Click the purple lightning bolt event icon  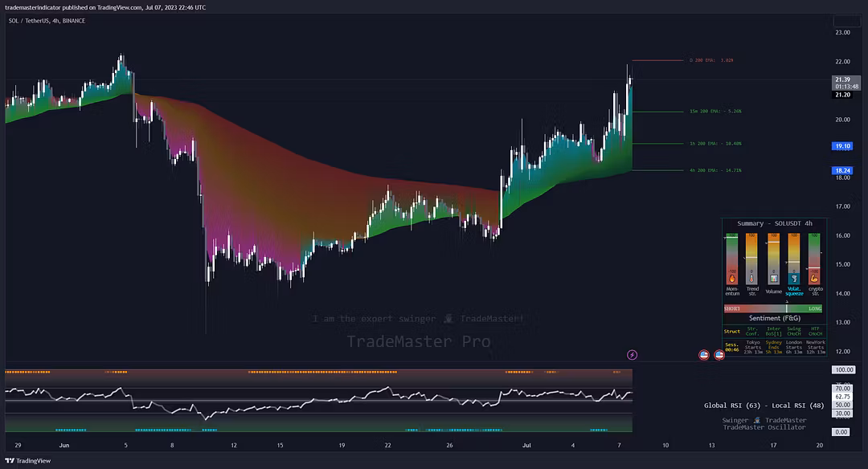click(633, 354)
